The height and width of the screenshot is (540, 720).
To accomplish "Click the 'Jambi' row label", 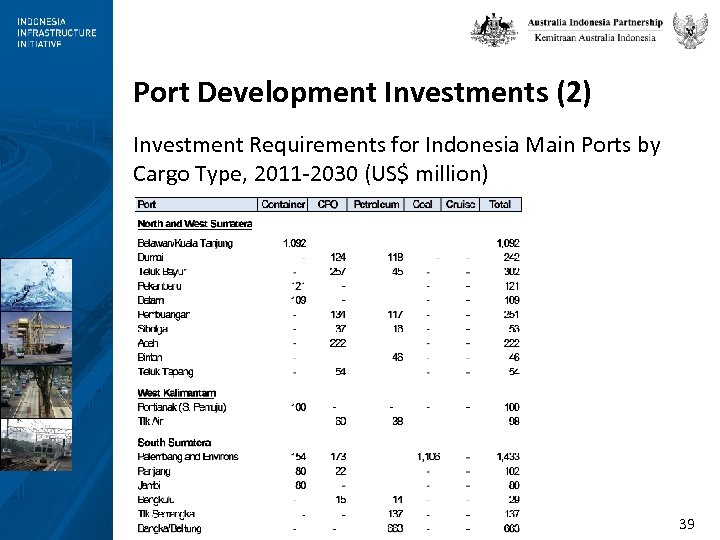I will 149,485.
